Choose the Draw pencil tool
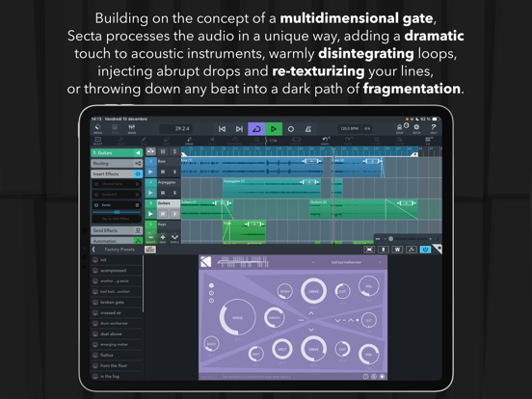The width and height of the screenshot is (532, 399). (x=189, y=141)
